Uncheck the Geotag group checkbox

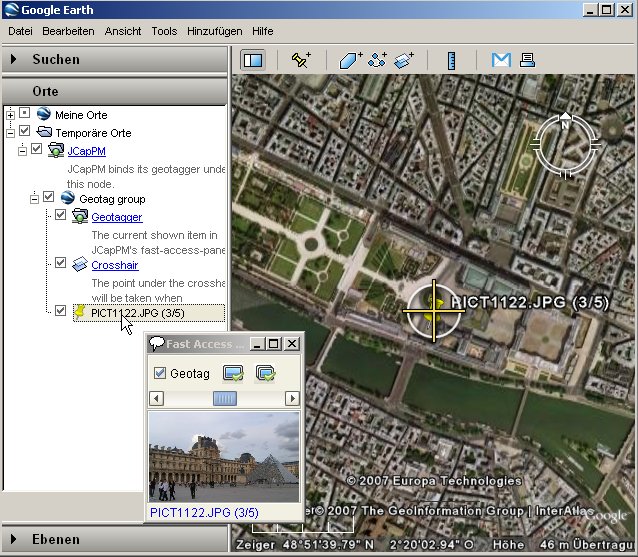click(48, 197)
